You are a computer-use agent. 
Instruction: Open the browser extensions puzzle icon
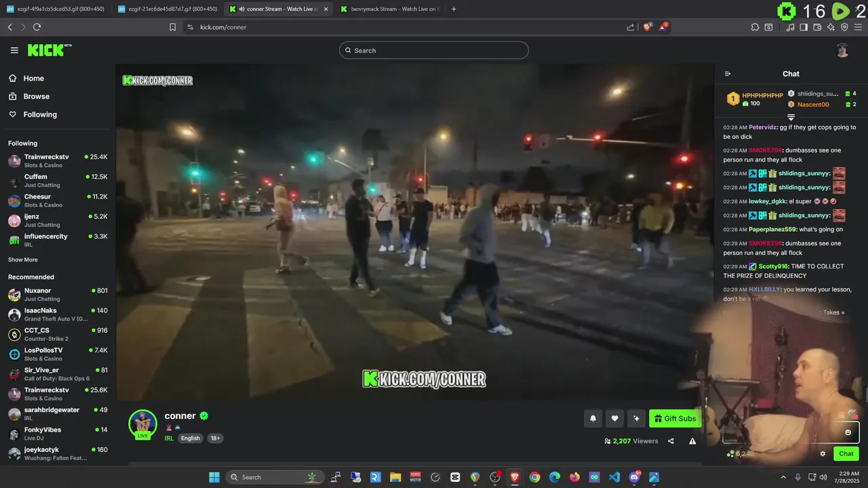(755, 27)
